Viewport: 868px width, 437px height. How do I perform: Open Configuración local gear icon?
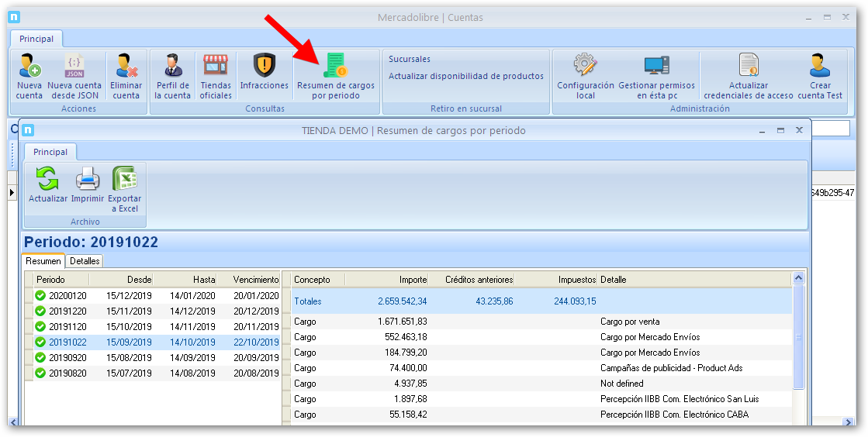(x=586, y=67)
